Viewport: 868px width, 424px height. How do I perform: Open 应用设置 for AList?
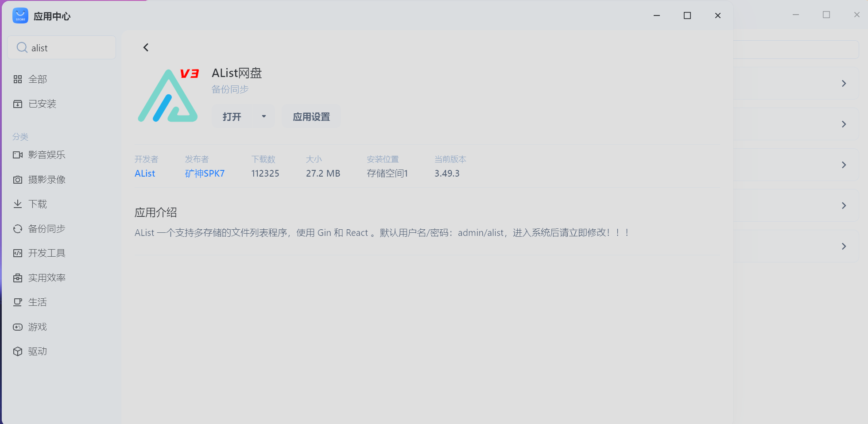click(311, 117)
